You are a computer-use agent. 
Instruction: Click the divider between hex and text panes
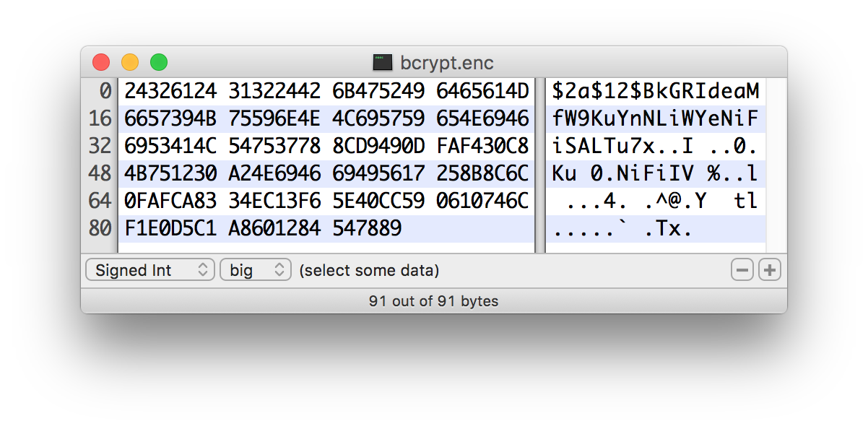pyautogui.click(x=539, y=166)
